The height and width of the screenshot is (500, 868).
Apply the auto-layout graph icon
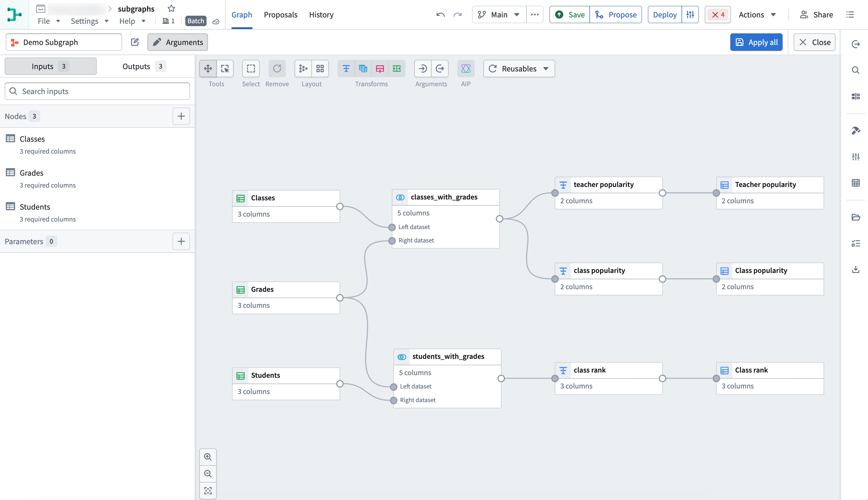(x=303, y=69)
